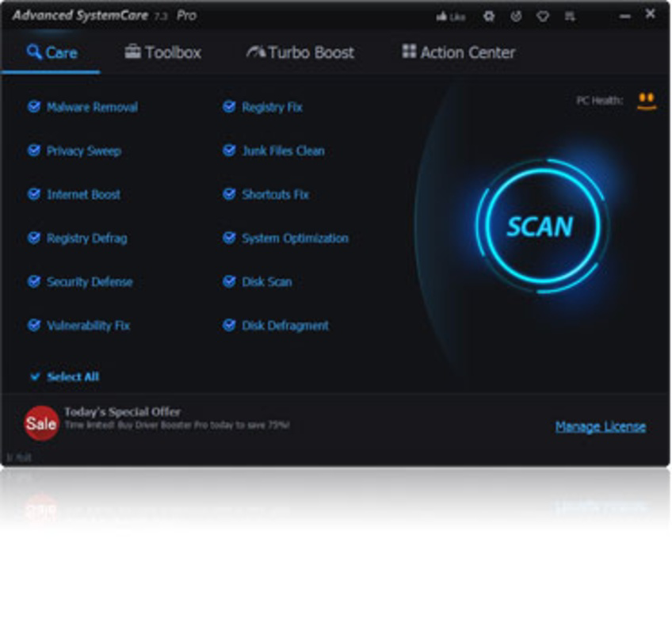Toggle the Security Defense checkbox

(x=34, y=281)
